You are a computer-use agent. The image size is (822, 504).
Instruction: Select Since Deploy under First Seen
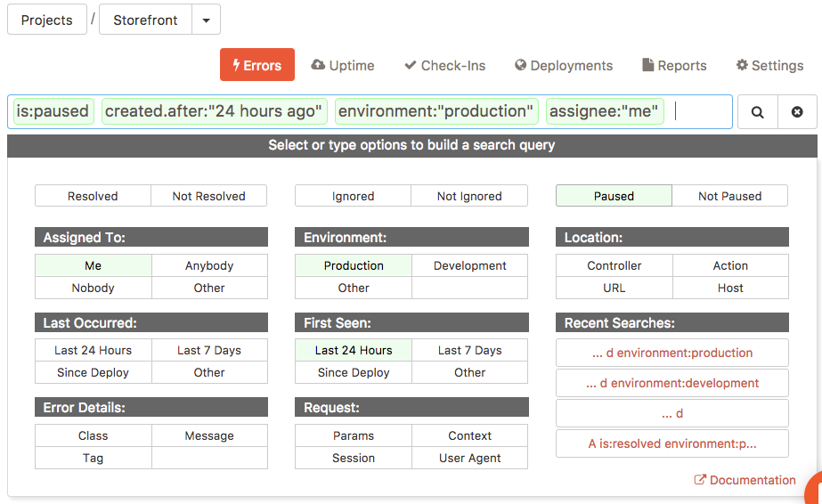(354, 372)
